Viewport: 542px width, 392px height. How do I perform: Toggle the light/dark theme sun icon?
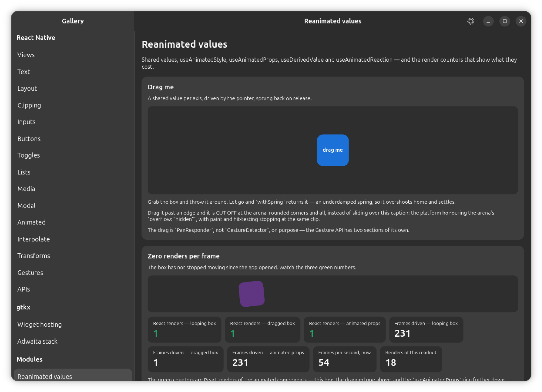pyautogui.click(x=471, y=21)
